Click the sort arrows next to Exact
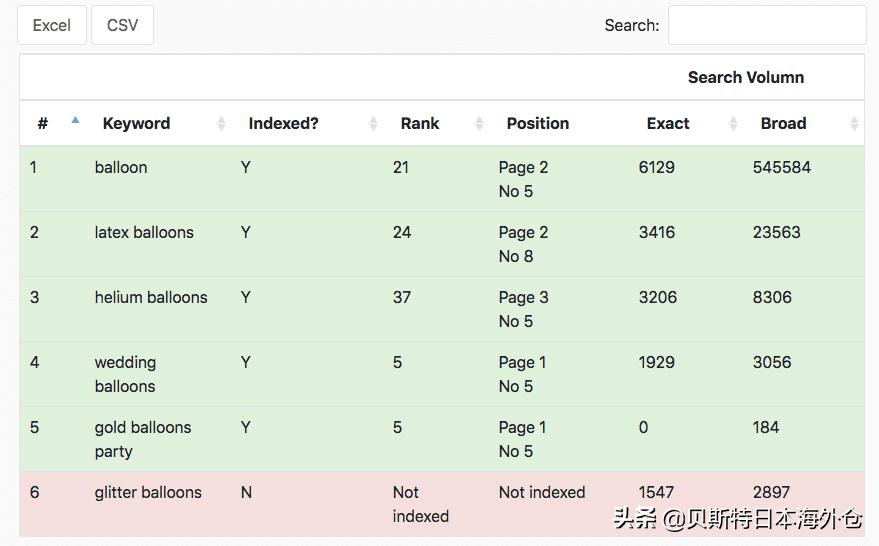 pos(733,124)
